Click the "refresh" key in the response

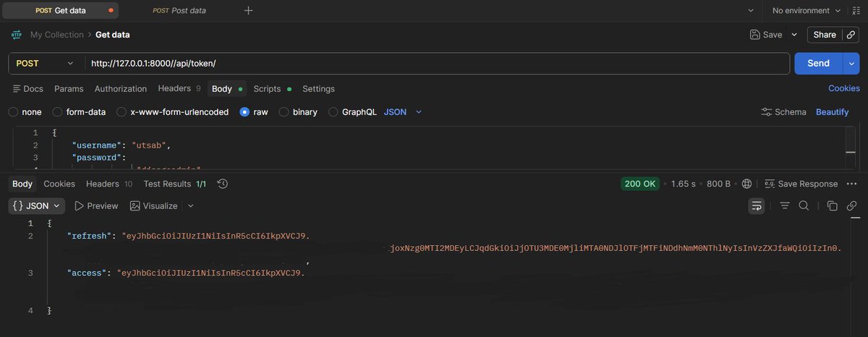90,236
